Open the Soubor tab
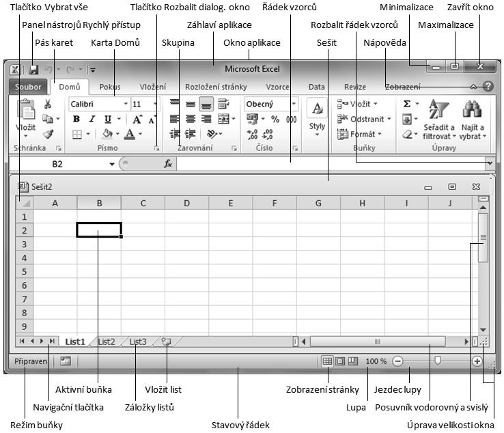The width and height of the screenshot is (504, 433). (28, 87)
